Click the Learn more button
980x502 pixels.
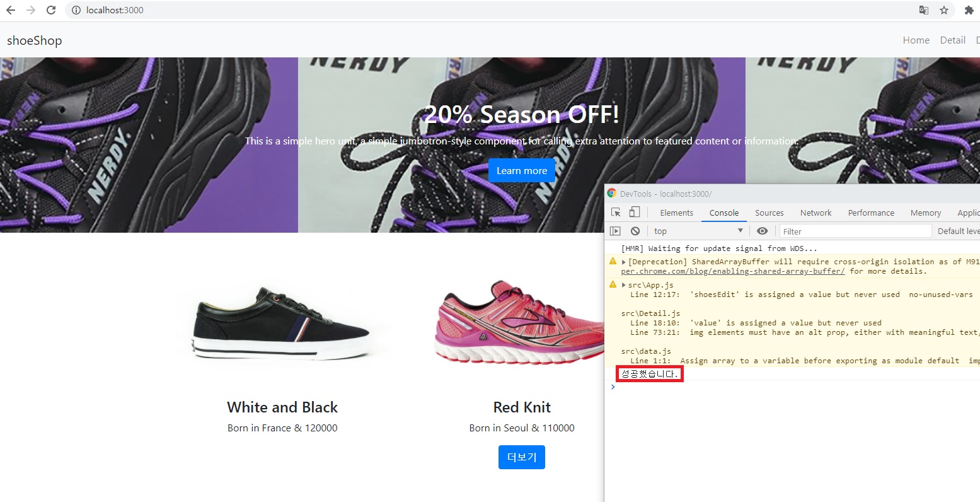[522, 170]
